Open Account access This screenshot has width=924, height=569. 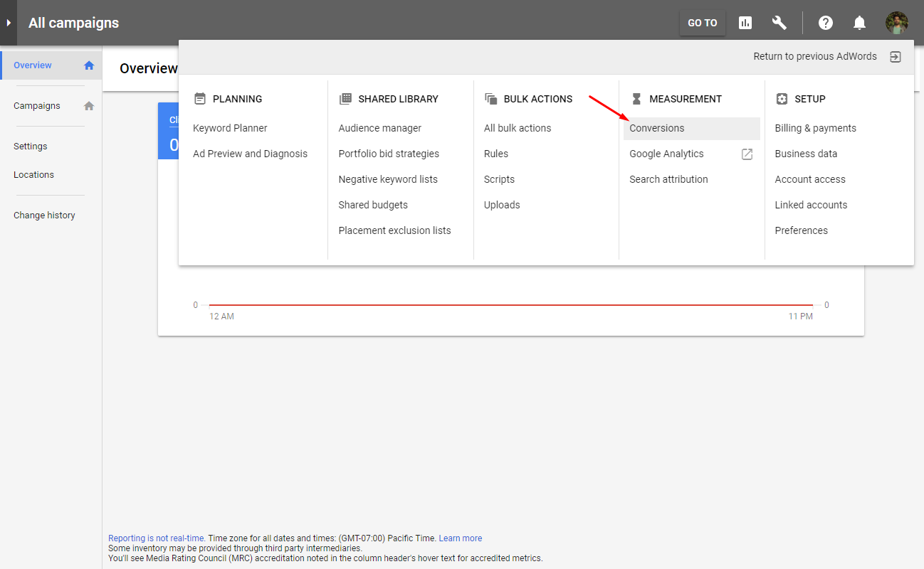(810, 179)
